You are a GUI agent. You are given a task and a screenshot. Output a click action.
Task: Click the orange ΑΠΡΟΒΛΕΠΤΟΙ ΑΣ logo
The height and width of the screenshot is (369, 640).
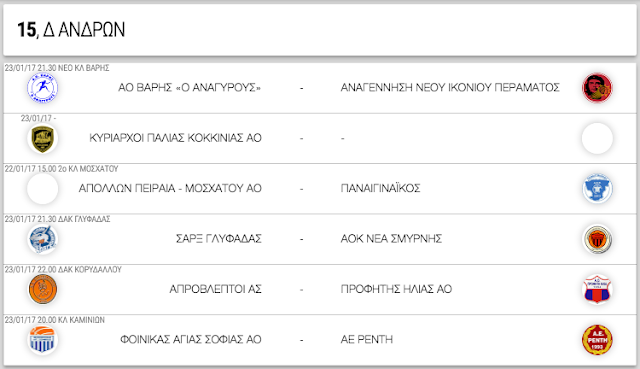(x=42, y=289)
